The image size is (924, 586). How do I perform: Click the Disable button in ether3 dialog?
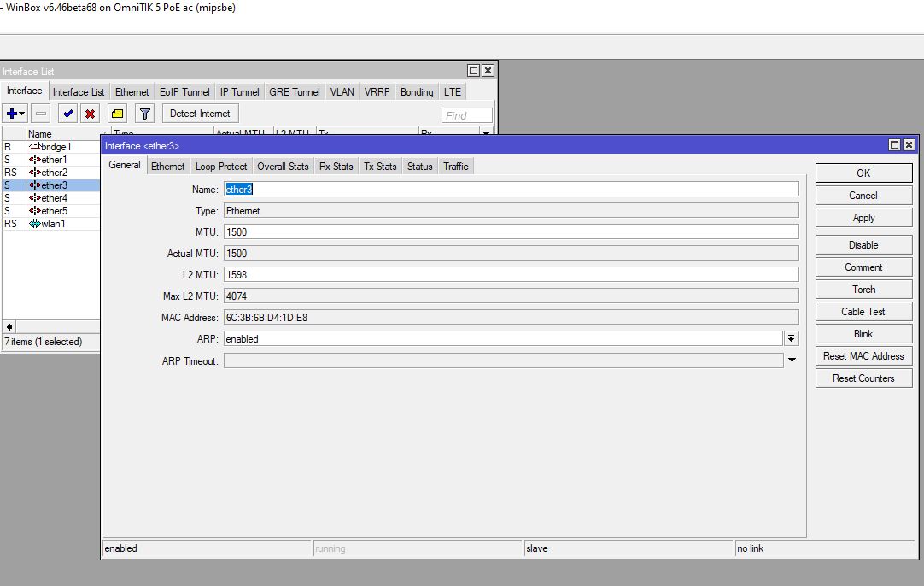click(863, 245)
